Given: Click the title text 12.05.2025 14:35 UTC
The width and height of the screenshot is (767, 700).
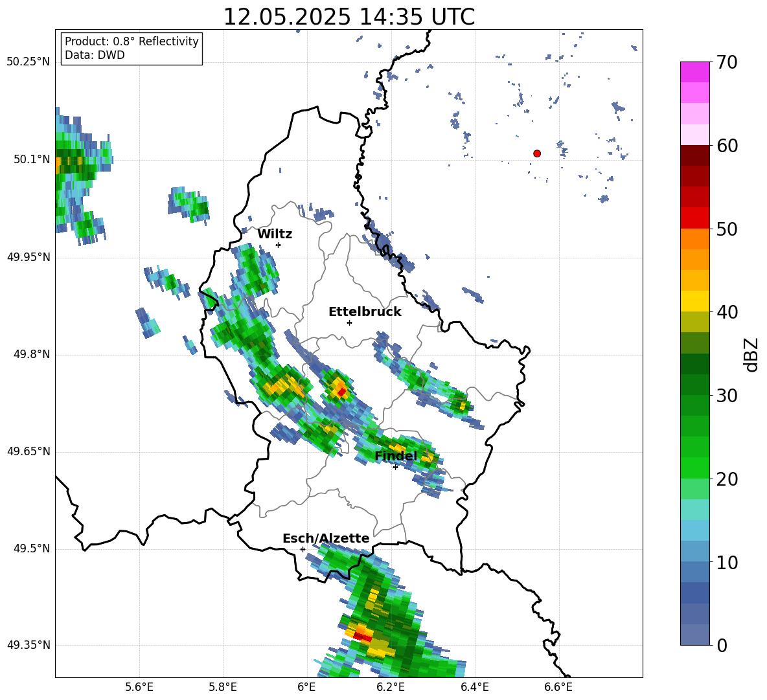Looking at the screenshot, I should pos(349,17).
